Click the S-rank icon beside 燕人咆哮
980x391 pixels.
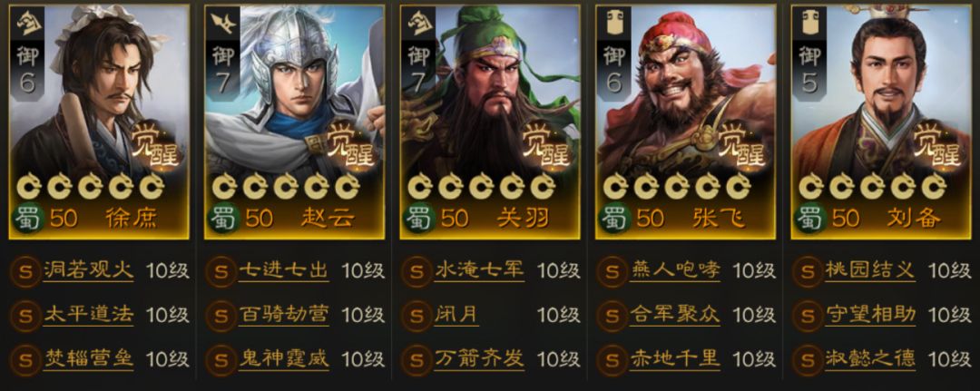click(x=612, y=270)
